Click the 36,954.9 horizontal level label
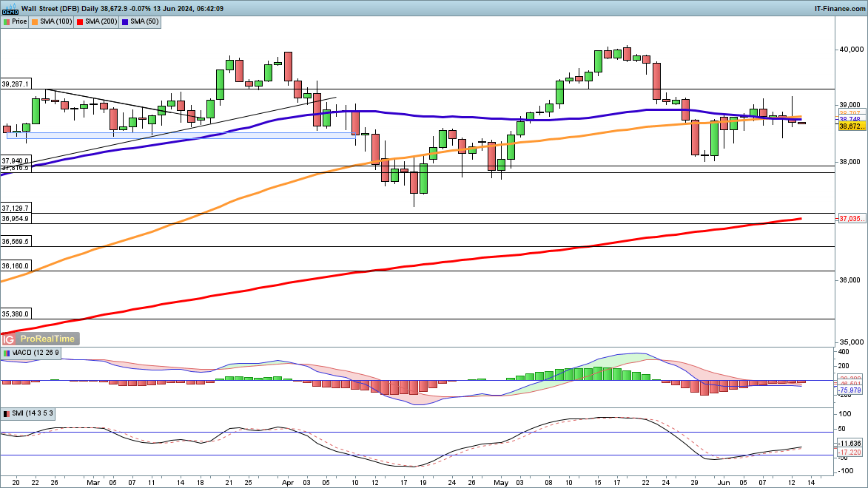The height and width of the screenshot is (488, 868). 15,219
